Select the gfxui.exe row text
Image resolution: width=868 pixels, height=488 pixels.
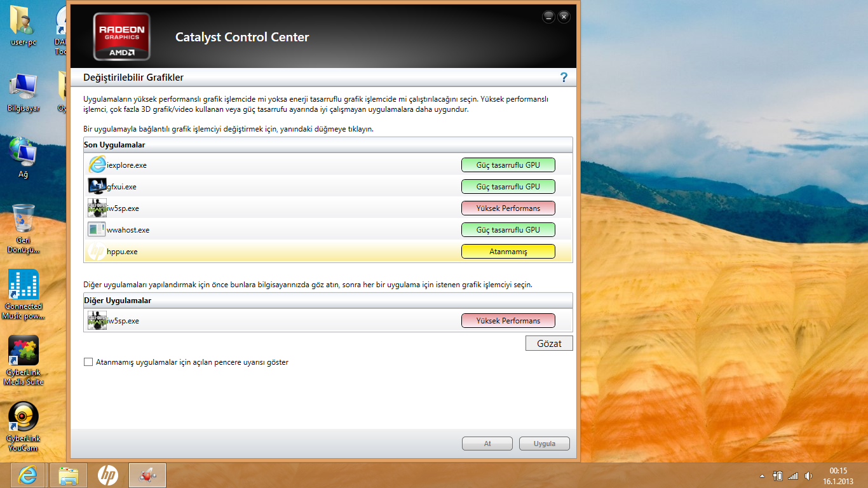[121, 187]
